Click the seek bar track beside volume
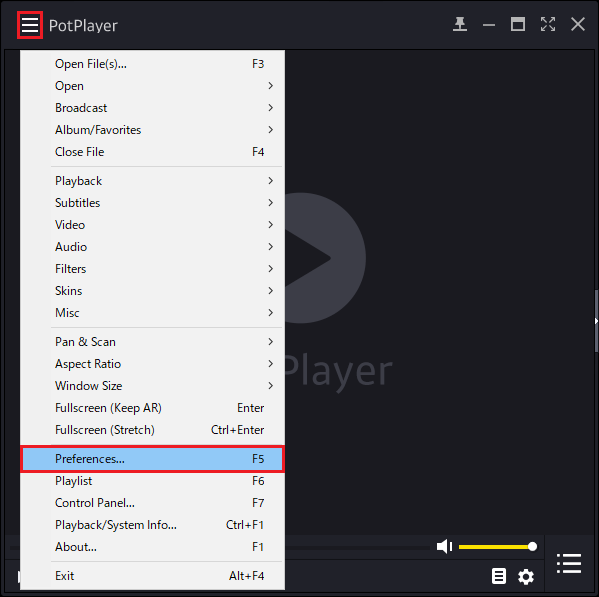599x597 pixels. [x=358, y=548]
